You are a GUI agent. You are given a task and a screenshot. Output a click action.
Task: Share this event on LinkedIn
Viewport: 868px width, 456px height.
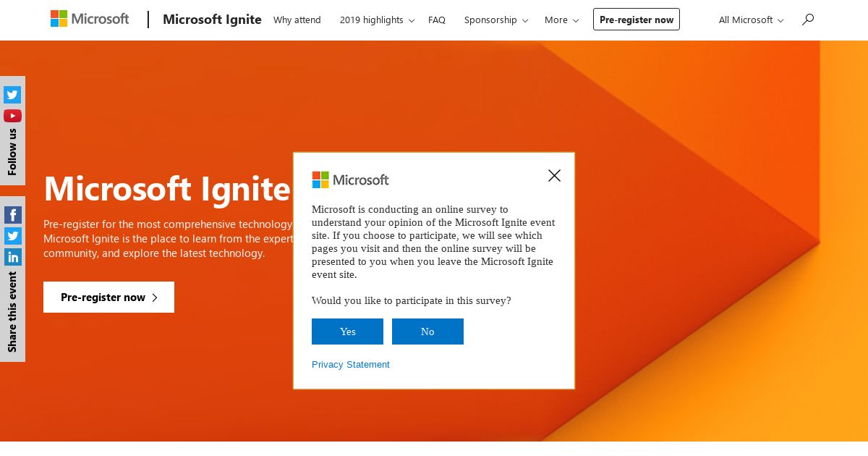[x=13, y=257]
